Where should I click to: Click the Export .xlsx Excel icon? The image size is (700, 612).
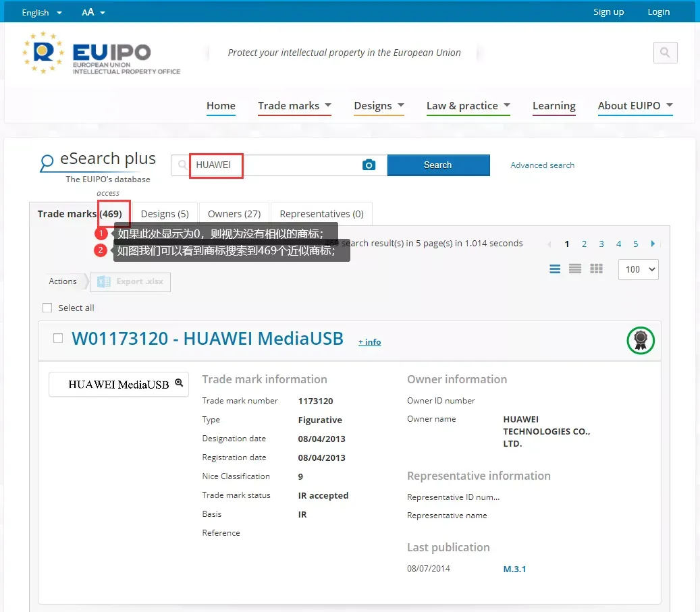coord(103,281)
